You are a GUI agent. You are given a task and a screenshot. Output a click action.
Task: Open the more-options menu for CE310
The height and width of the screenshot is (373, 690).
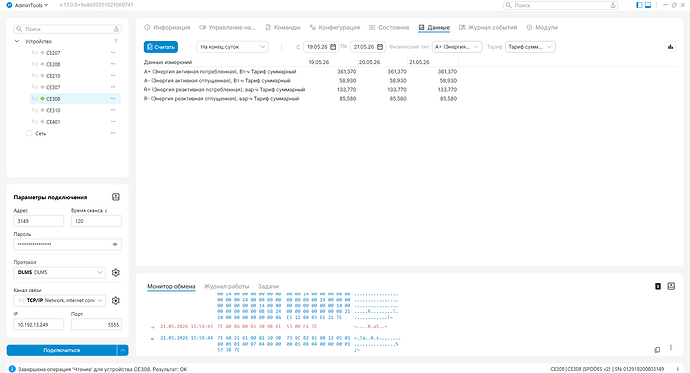click(113, 110)
